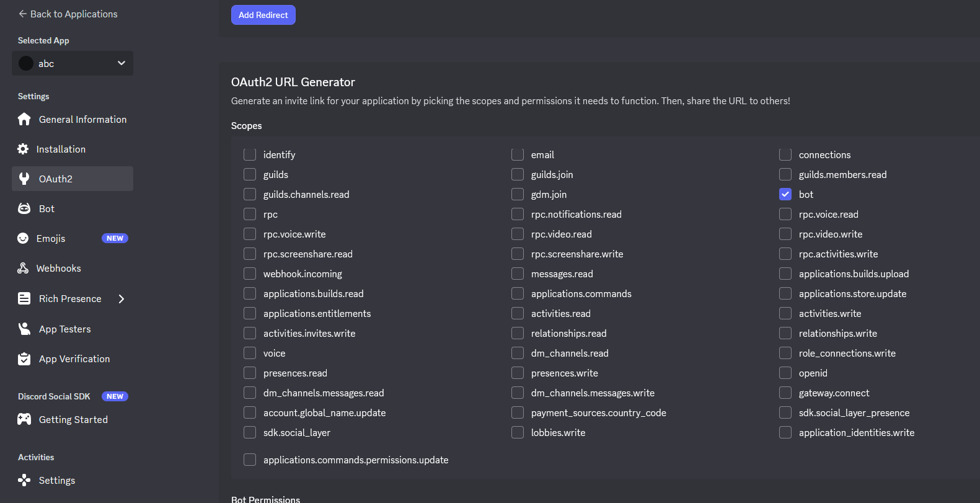Open the App Testers page
This screenshot has width=980, height=503.
coord(73,329)
